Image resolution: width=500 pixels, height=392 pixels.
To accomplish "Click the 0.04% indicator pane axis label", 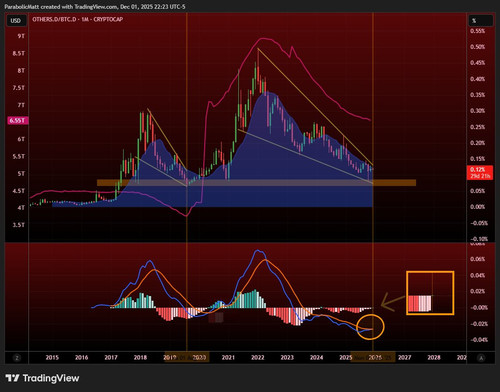I will pyautogui.click(x=477, y=275).
